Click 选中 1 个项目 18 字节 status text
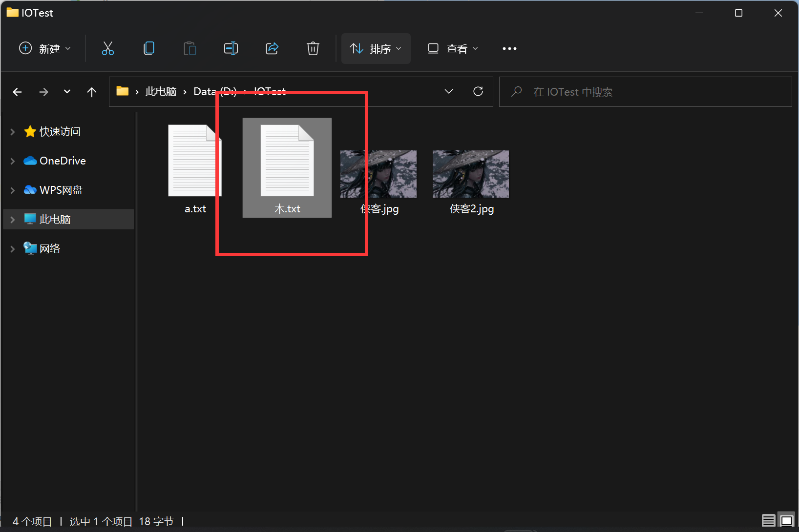This screenshot has height=532, width=799. click(122, 522)
